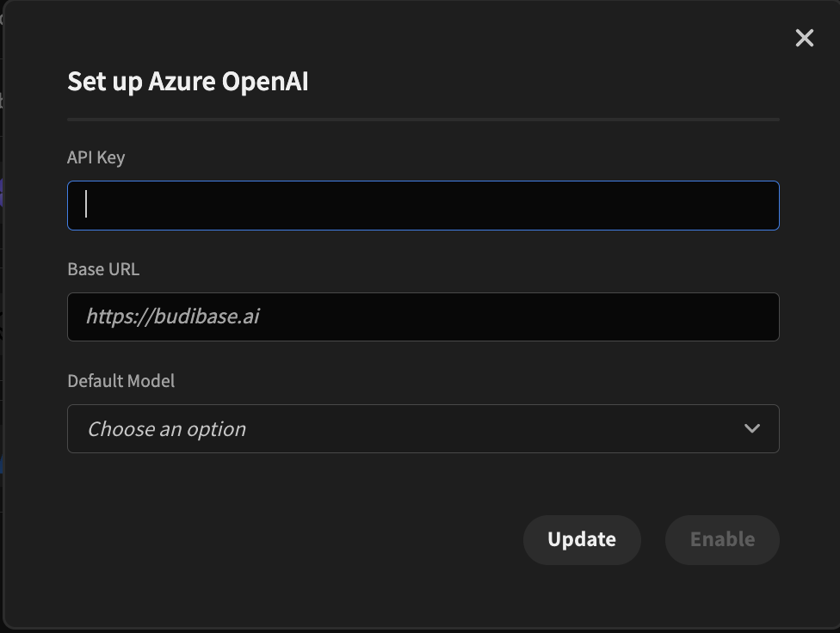This screenshot has height=633, width=840.
Task: Click the 'API Key' field label
Action: click(96, 157)
